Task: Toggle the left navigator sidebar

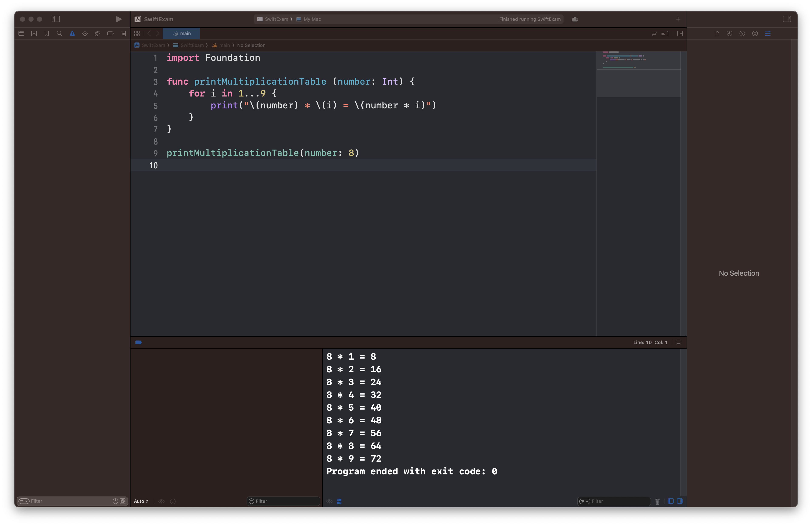Action: click(55, 19)
